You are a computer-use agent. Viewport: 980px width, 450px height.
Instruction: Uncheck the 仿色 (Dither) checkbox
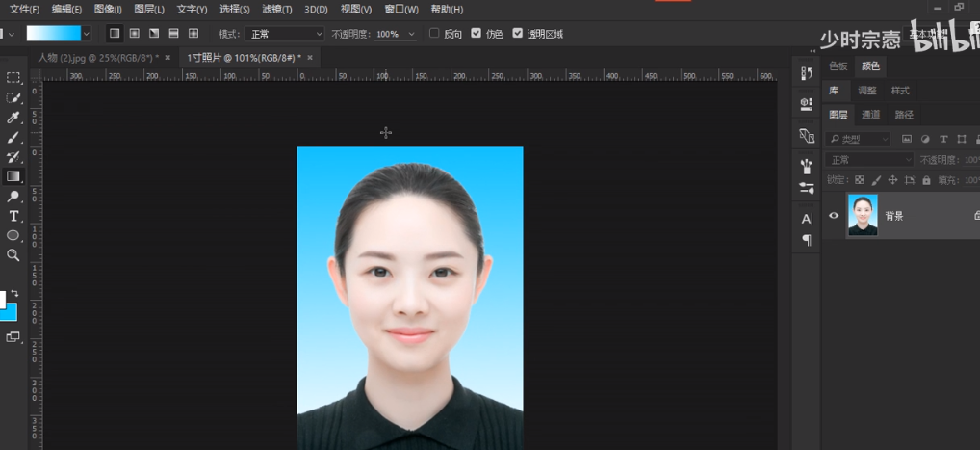pyautogui.click(x=477, y=34)
